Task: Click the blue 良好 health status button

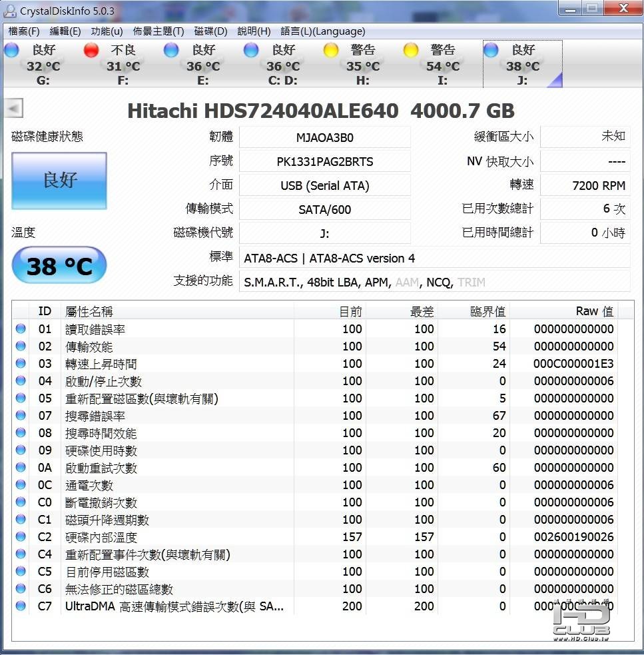Action: (x=59, y=181)
